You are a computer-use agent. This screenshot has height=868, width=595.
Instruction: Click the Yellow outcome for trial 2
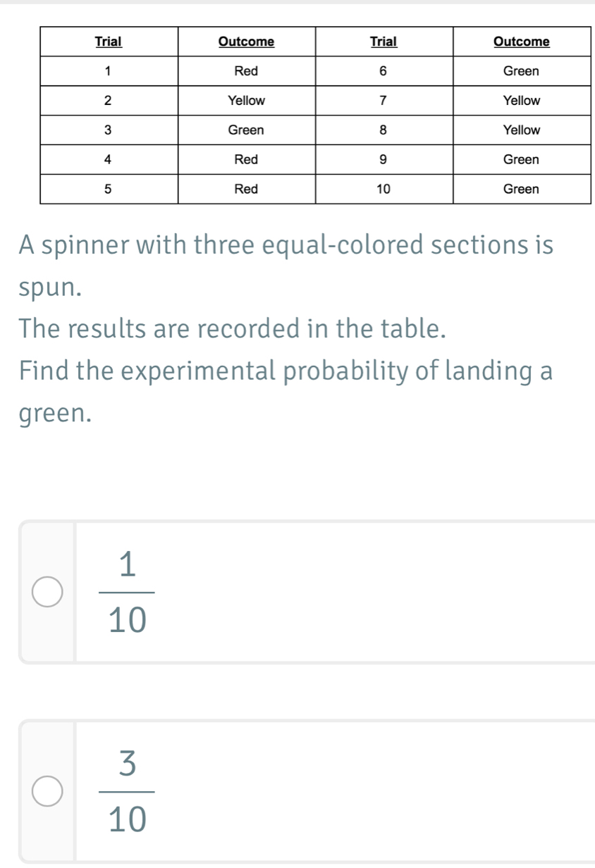click(246, 101)
